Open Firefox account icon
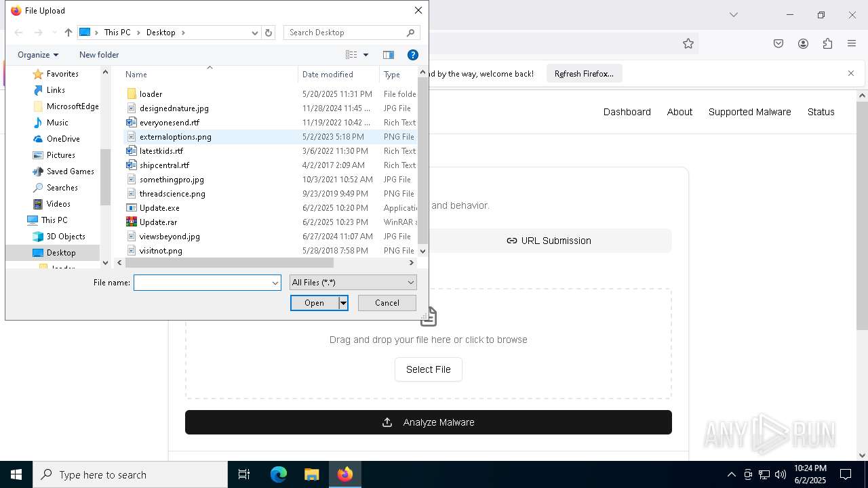The width and height of the screenshot is (868, 488). (x=803, y=43)
